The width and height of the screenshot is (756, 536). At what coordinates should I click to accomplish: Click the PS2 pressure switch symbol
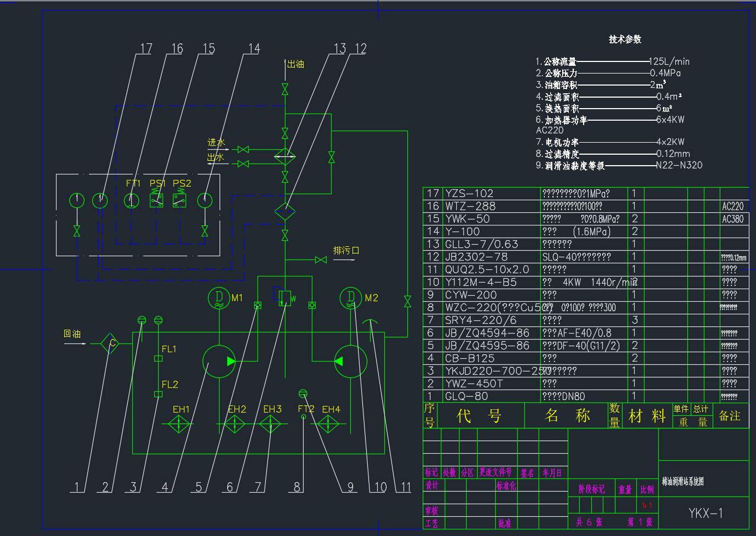179,200
